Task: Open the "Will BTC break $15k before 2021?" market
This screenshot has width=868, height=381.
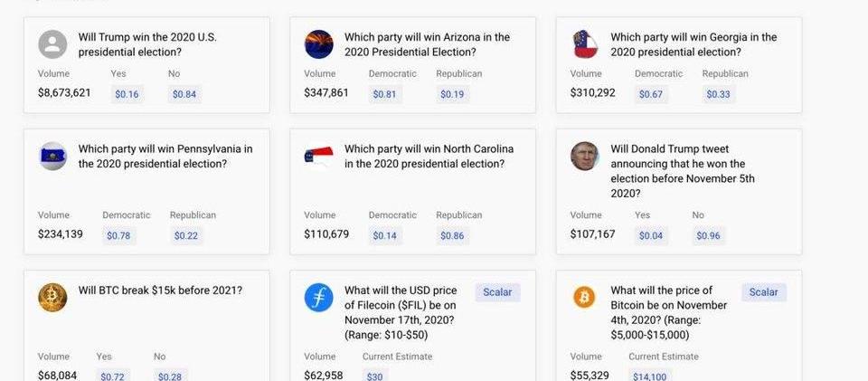Action: [x=160, y=291]
